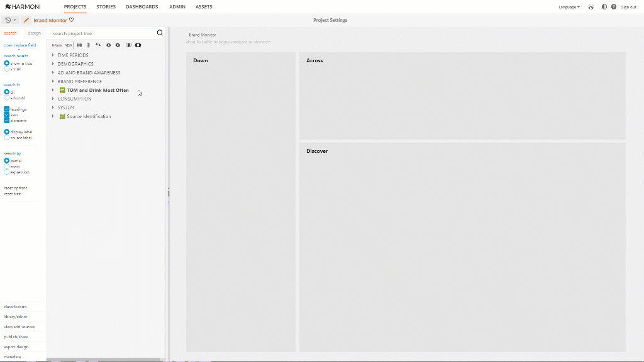Click the outlined half-circle icon in tree toolbar
Image resolution: width=644 pixels, height=362 pixels.
[x=128, y=45]
